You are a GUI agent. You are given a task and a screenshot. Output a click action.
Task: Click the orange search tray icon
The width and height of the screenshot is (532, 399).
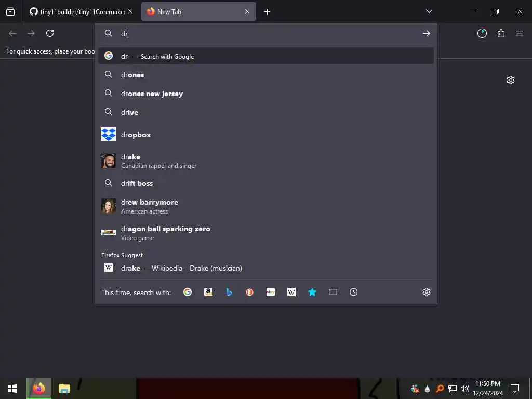[440, 389]
